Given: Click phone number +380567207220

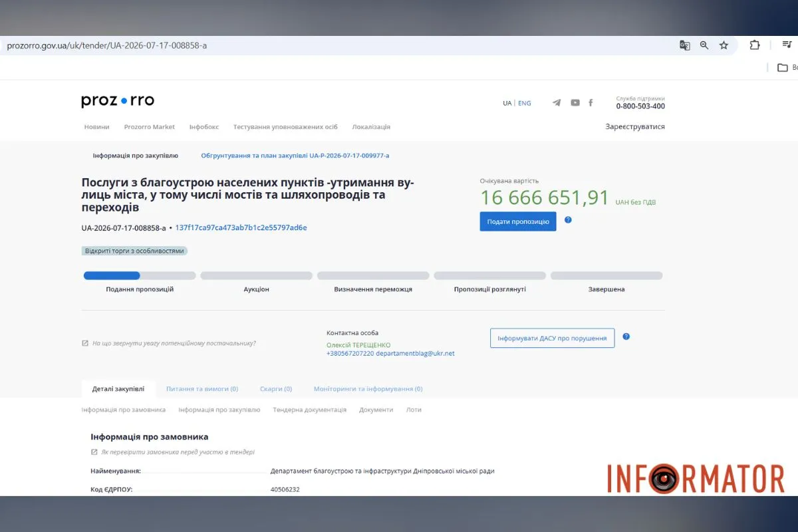Looking at the screenshot, I should coord(350,354).
